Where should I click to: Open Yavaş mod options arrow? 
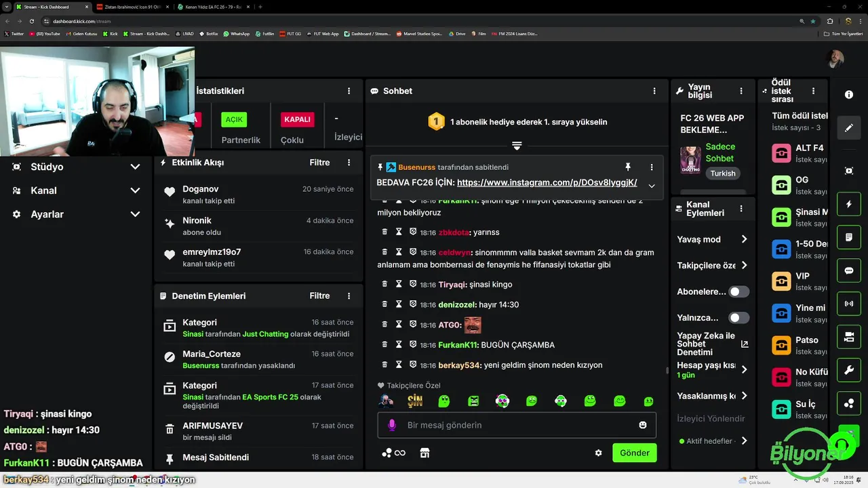coord(744,239)
